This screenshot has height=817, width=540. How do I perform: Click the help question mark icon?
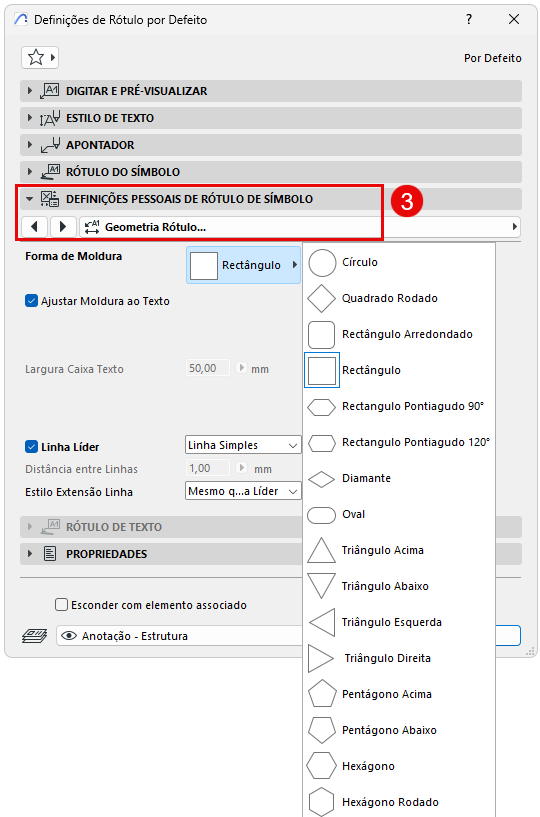[x=469, y=19]
